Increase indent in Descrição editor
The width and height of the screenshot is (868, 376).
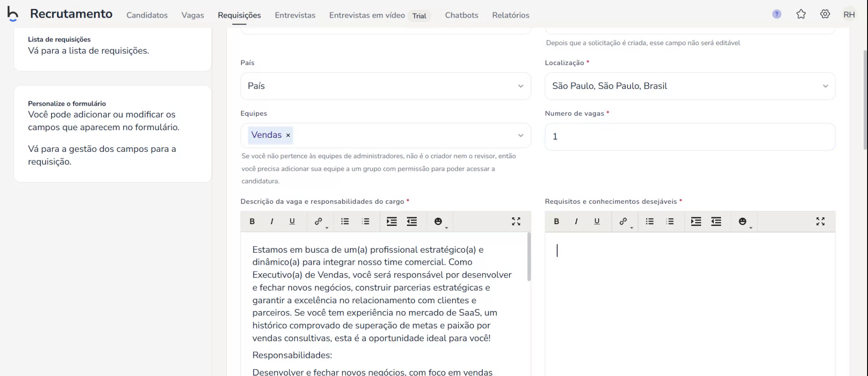(392, 221)
